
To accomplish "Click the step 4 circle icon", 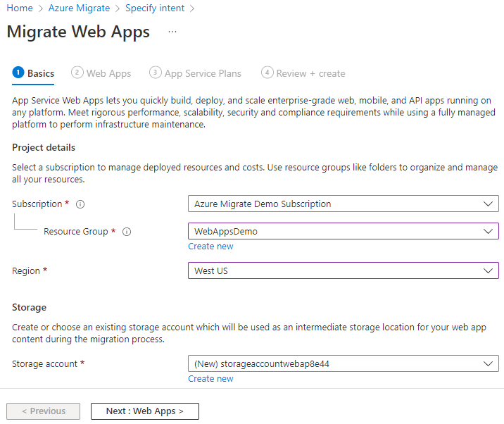I will point(267,73).
